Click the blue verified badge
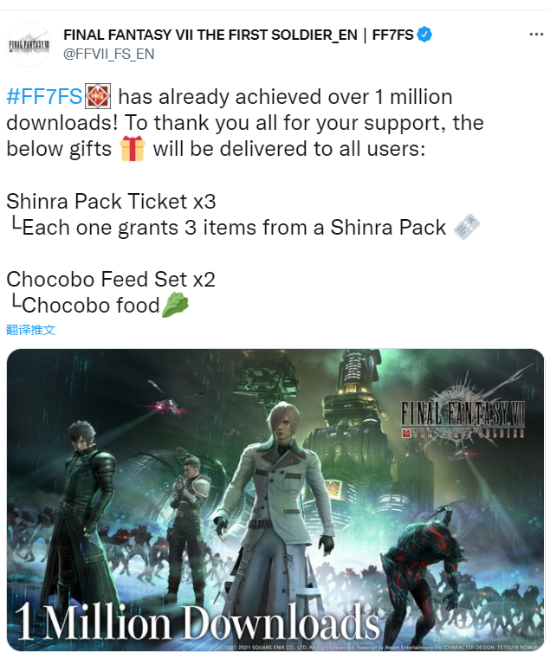 click(424, 35)
